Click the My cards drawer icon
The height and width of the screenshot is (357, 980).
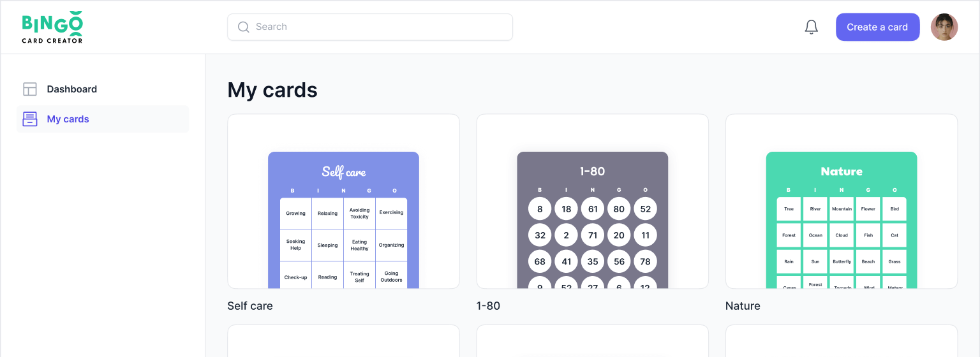point(30,119)
